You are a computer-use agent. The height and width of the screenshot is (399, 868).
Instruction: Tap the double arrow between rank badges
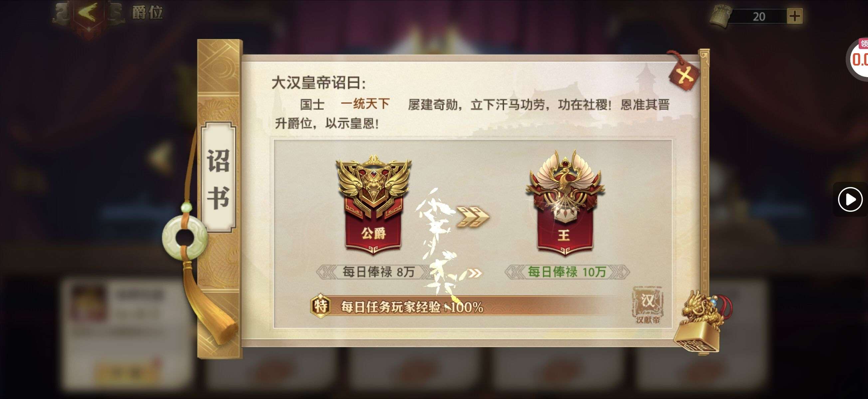472,216
